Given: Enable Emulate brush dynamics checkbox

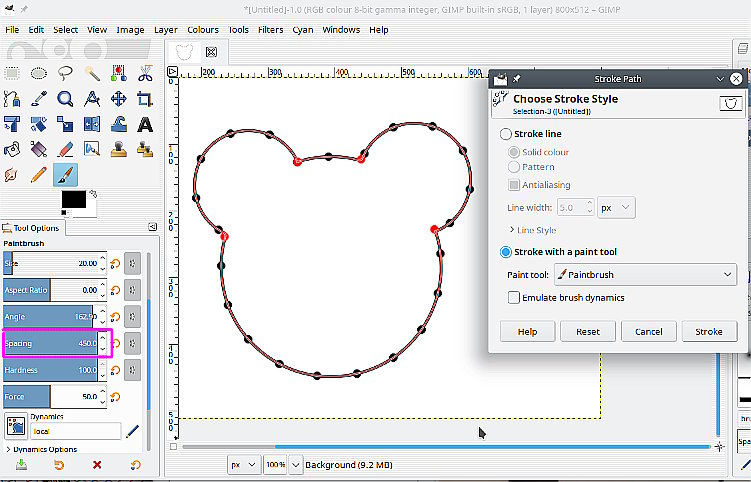Looking at the screenshot, I should pyautogui.click(x=514, y=297).
